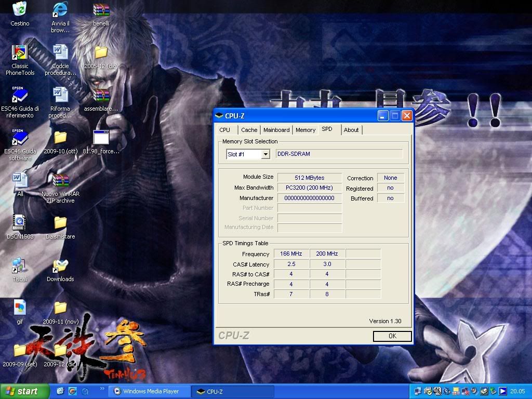Viewport: 532px width, 399px height.
Task: Launch the Avvia il brow... Internet Explorer shortcut
Action: point(60,9)
